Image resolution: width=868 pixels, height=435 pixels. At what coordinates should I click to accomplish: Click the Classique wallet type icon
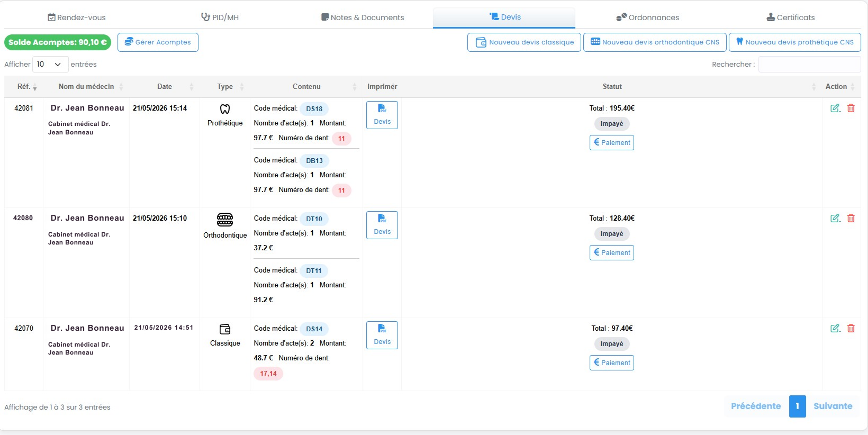(225, 329)
